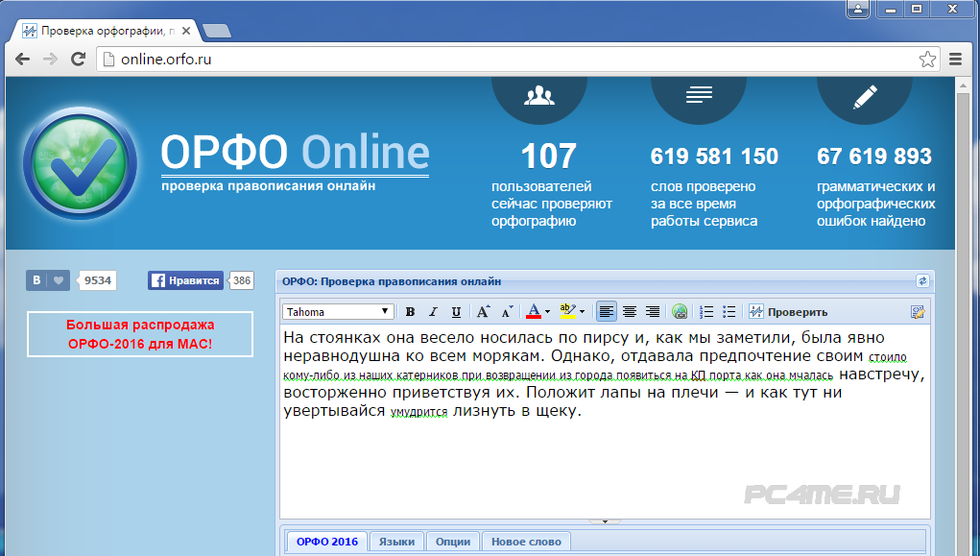Click the underlined word стоило
Screen dimensions: 980x556
point(888,357)
